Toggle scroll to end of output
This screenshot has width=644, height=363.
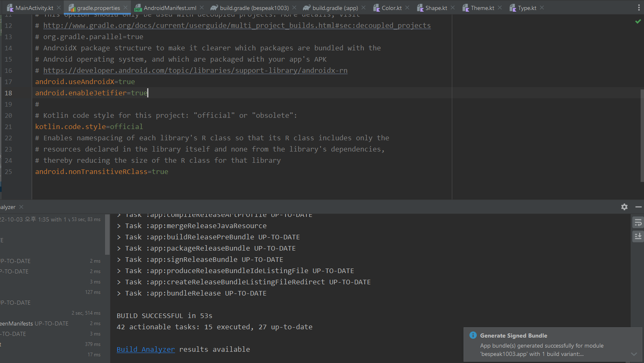(638, 236)
